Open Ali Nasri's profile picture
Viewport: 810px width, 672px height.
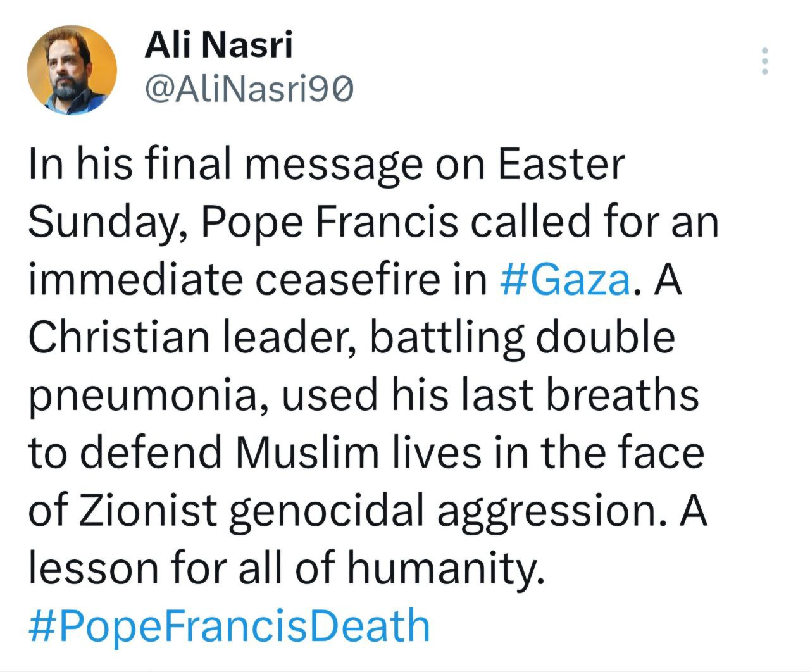coord(72,70)
